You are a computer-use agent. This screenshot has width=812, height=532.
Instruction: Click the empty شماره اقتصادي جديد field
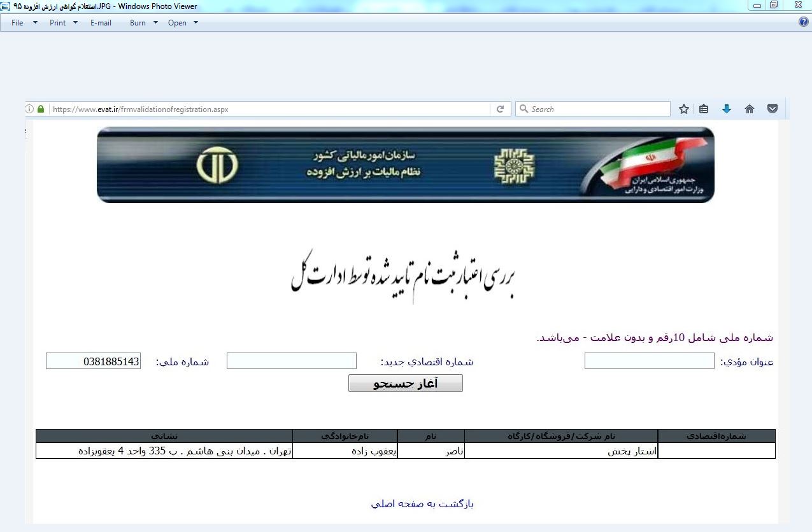point(291,361)
